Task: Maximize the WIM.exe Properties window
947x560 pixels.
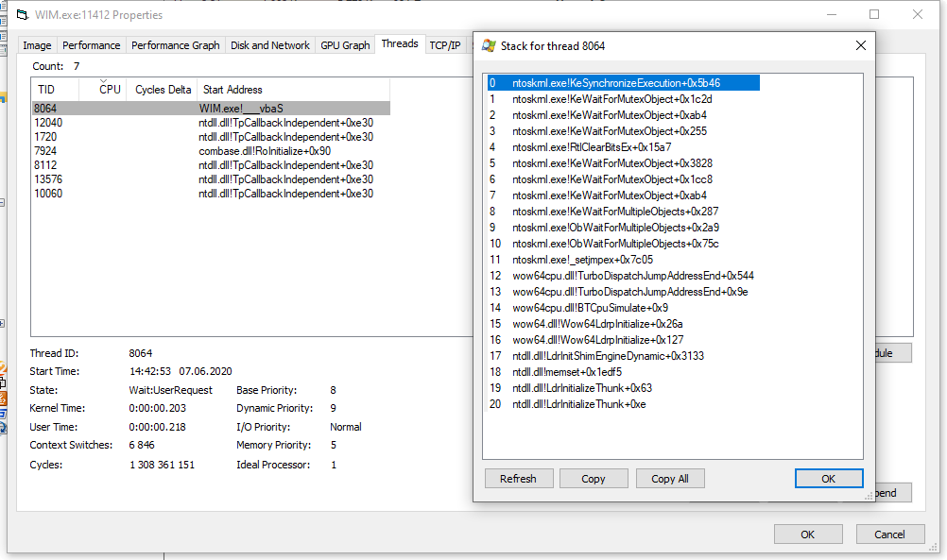Action: (874, 14)
